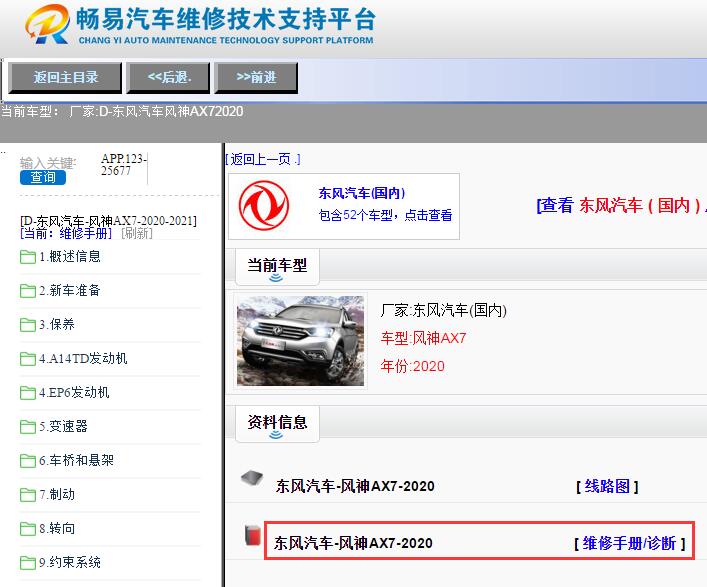Viewport: 707px width, 587px height.
Task: Click the D-东风汽车-风神AX7-2020-2021 heading
Action: [108, 221]
